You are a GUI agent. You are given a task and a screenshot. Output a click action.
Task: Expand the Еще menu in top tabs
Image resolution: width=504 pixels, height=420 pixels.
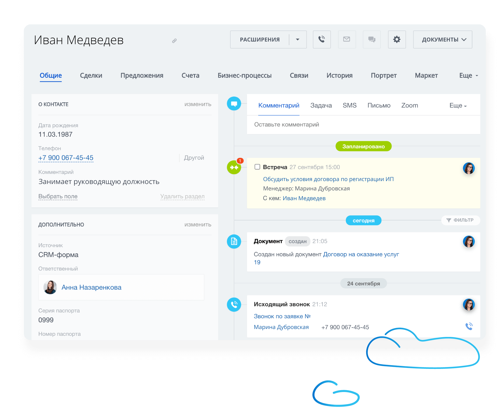[x=468, y=76]
